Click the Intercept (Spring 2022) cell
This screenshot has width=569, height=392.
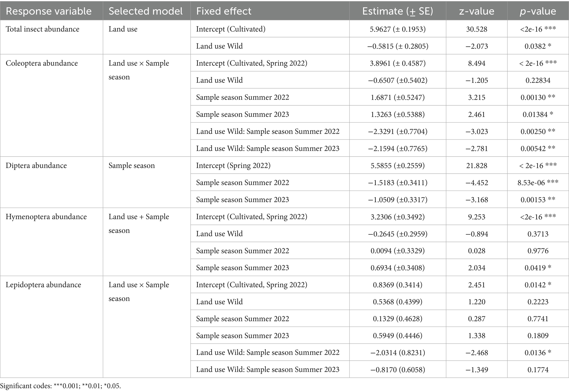pyautogui.click(x=233, y=166)
